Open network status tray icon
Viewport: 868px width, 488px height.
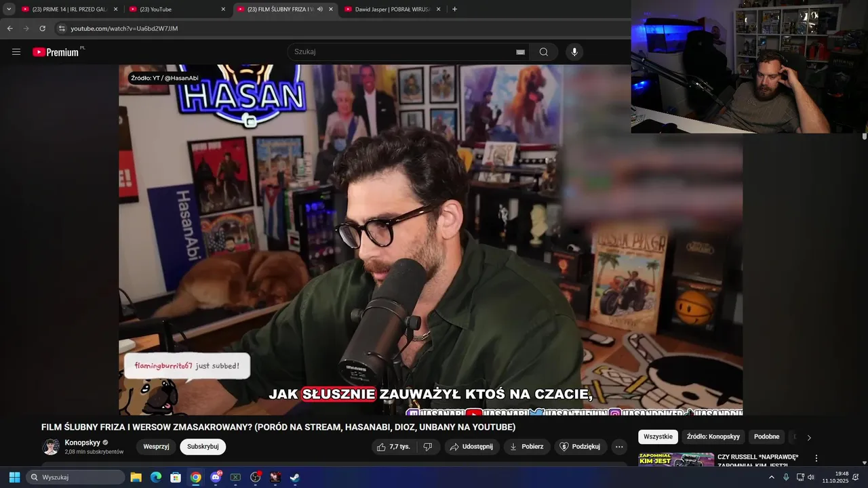pyautogui.click(x=800, y=477)
